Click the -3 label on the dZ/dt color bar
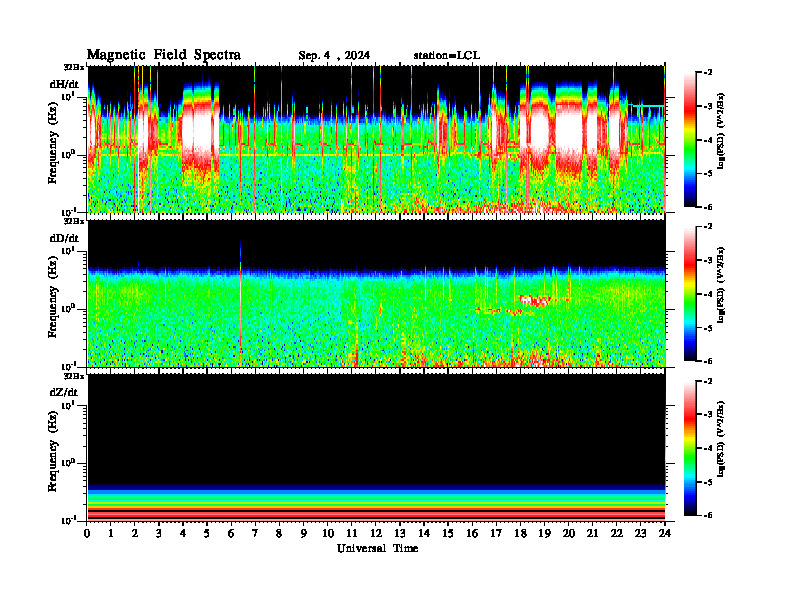The image size is (792, 612). [708, 414]
